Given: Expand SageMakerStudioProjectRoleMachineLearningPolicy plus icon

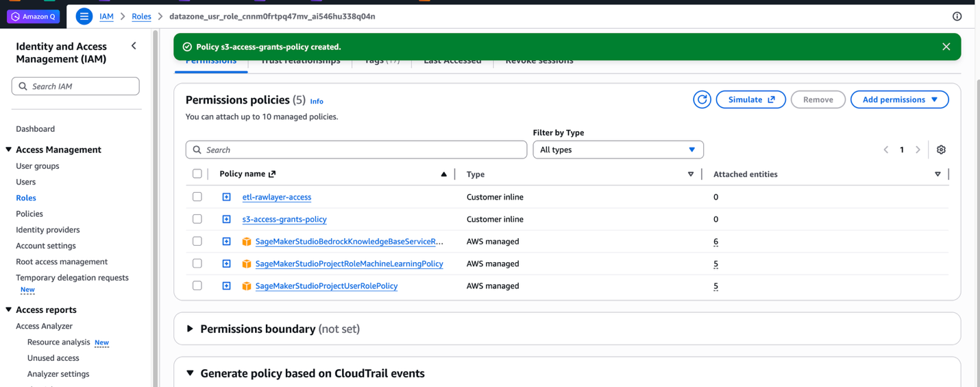Looking at the screenshot, I should 226,263.
